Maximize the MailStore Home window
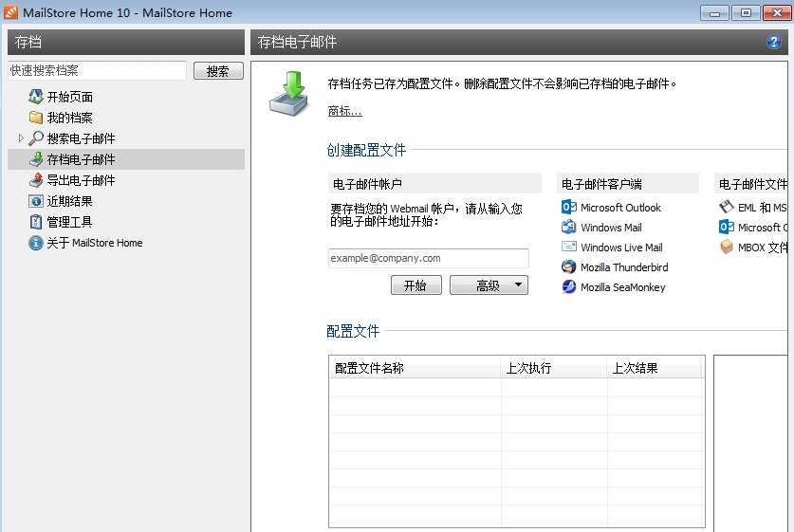The image size is (794, 532). pos(746,12)
